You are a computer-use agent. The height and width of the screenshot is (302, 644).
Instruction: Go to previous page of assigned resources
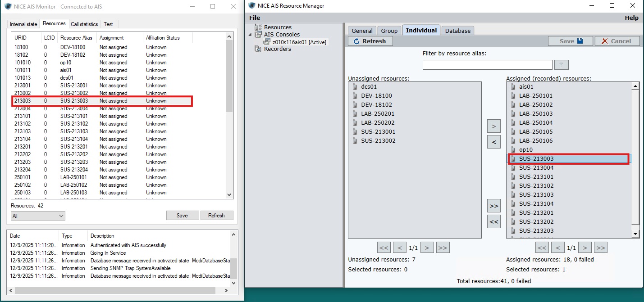pos(558,248)
